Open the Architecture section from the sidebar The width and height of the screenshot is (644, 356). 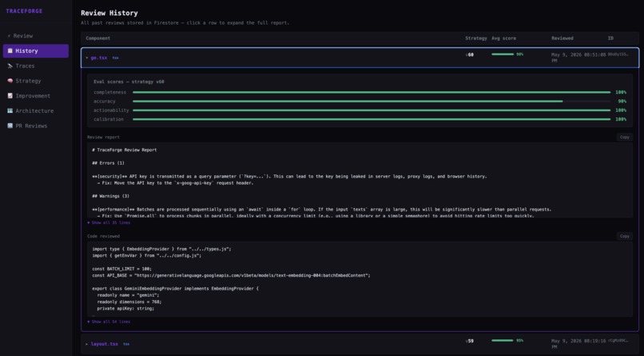pos(36,110)
